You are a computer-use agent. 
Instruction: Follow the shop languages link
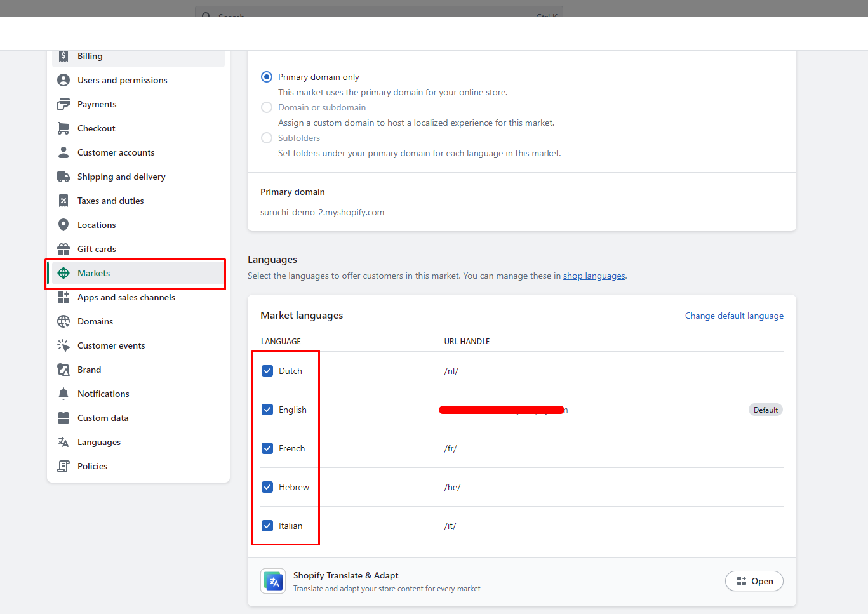point(594,276)
